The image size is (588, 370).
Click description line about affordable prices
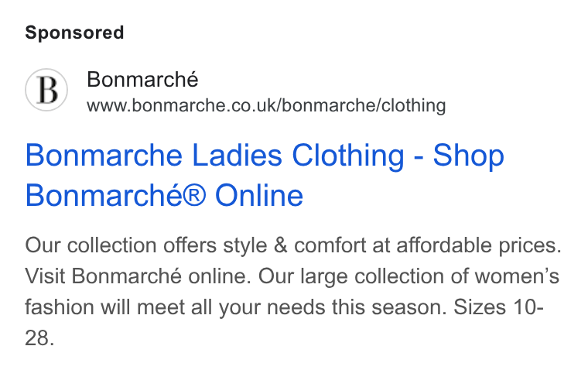[293, 245]
